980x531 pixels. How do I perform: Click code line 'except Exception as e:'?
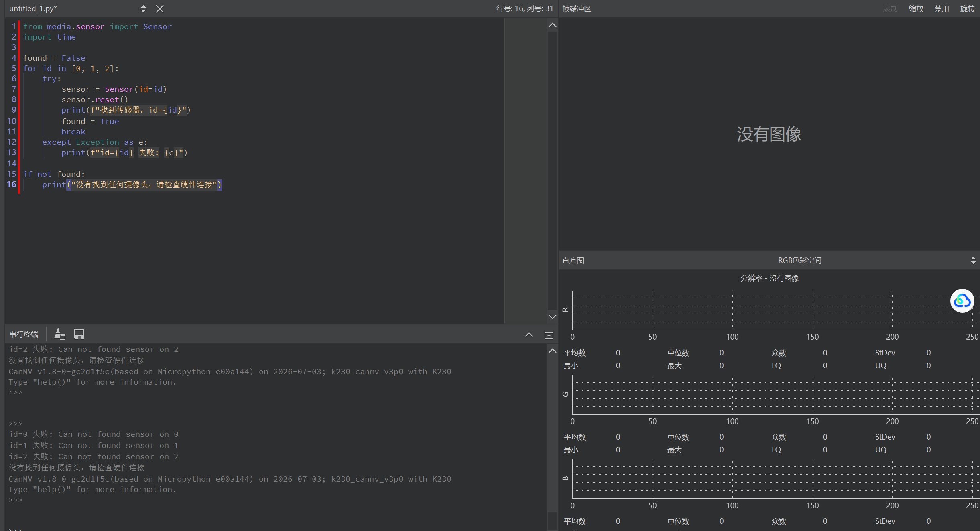click(x=95, y=142)
